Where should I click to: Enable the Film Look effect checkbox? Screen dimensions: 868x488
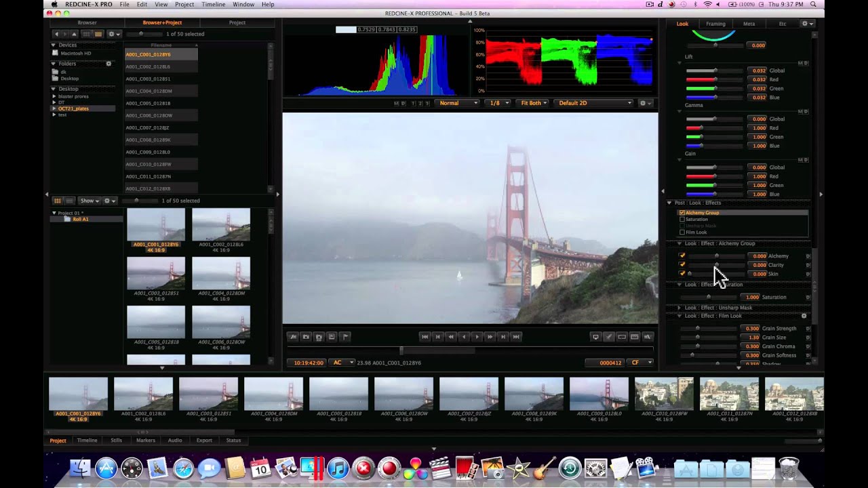682,232
